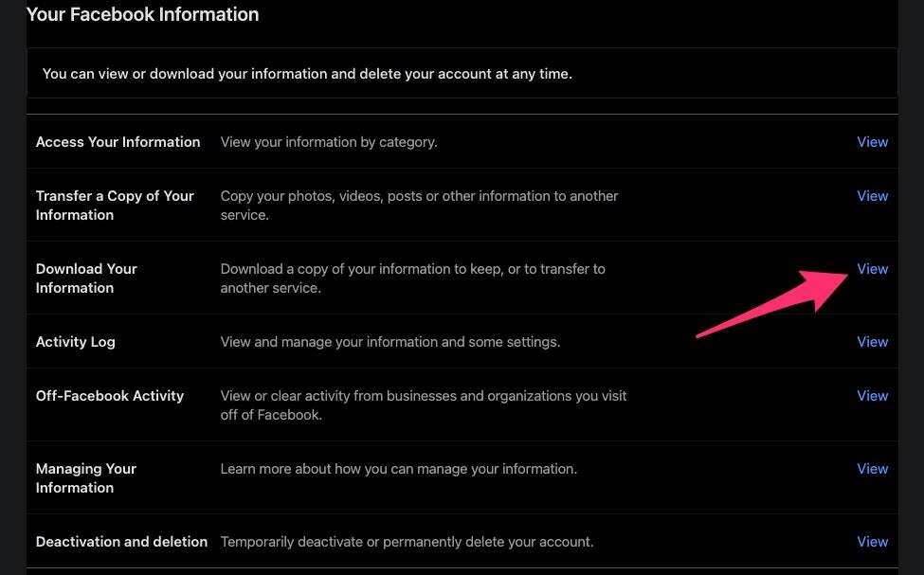This screenshot has height=575, width=924.
Task: Click 'Learn more about how you can manage' description
Action: (399, 469)
